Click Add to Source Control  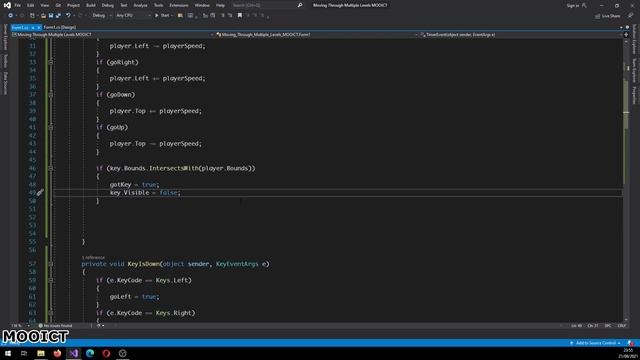click(596, 343)
